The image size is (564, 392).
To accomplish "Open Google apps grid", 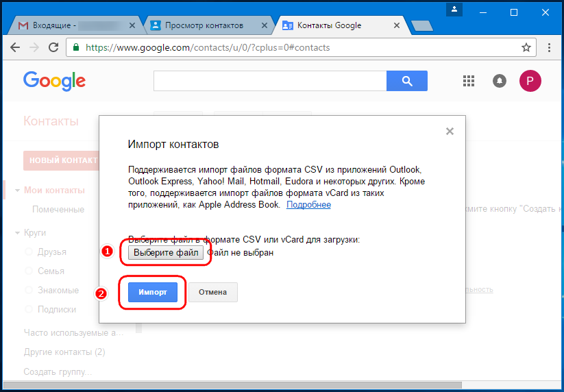I will (468, 81).
